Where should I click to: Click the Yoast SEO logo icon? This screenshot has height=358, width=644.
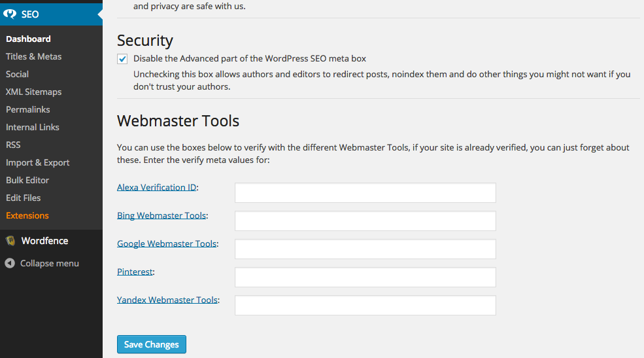click(x=10, y=14)
